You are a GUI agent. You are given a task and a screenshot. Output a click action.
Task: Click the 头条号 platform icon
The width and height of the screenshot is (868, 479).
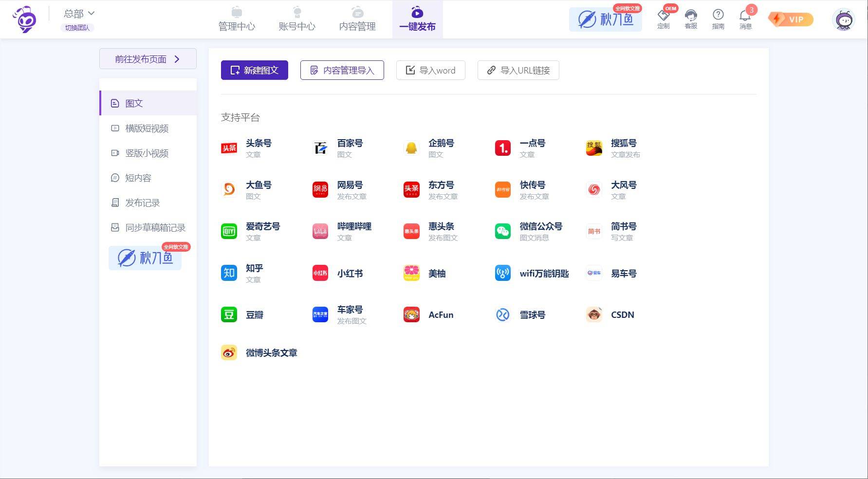click(x=229, y=148)
